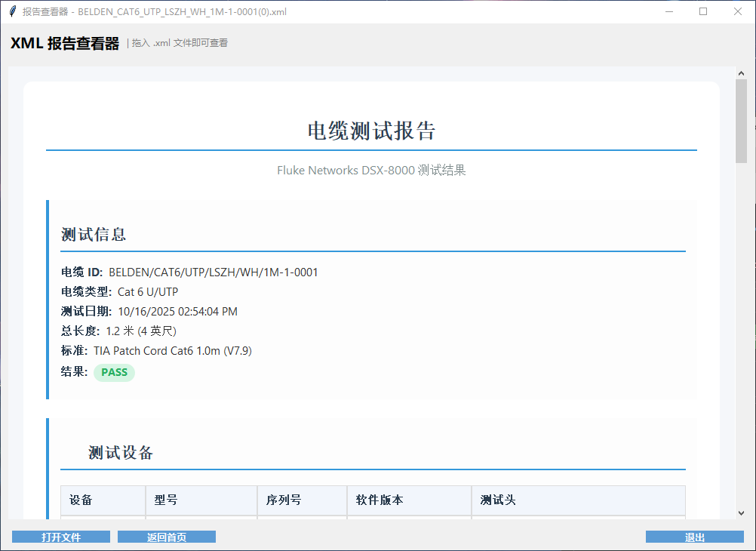
Task: Click the PASS result badge
Action: [x=114, y=372]
